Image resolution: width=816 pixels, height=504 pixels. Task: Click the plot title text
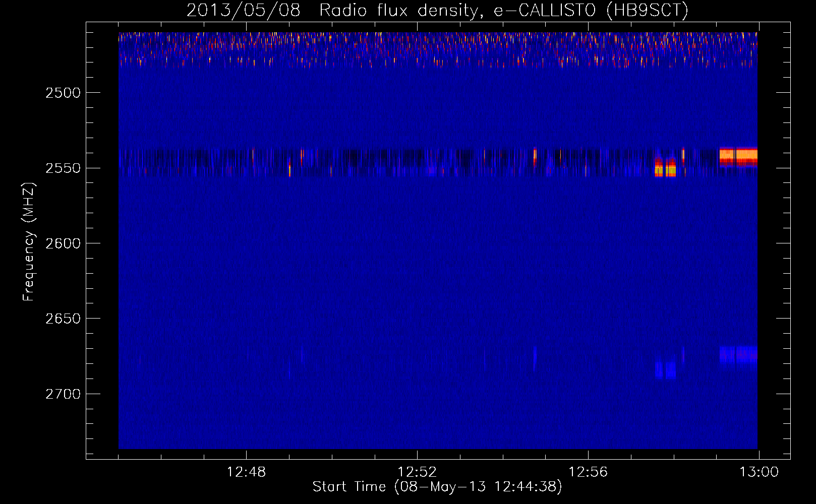click(437, 10)
